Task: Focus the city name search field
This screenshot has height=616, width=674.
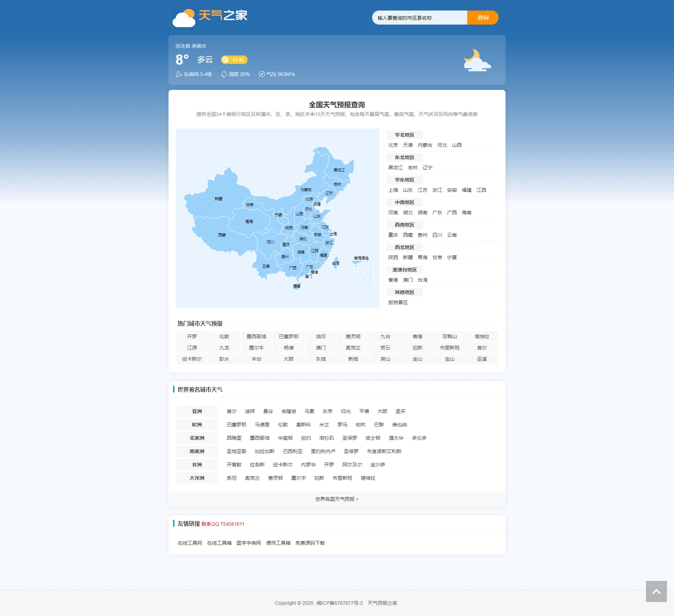Action: coord(419,18)
